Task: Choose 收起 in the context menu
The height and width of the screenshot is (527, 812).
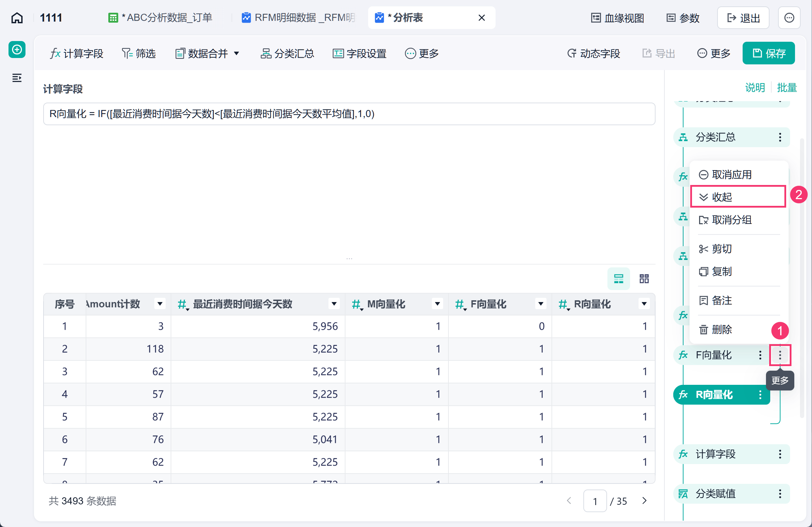Action: click(x=738, y=197)
